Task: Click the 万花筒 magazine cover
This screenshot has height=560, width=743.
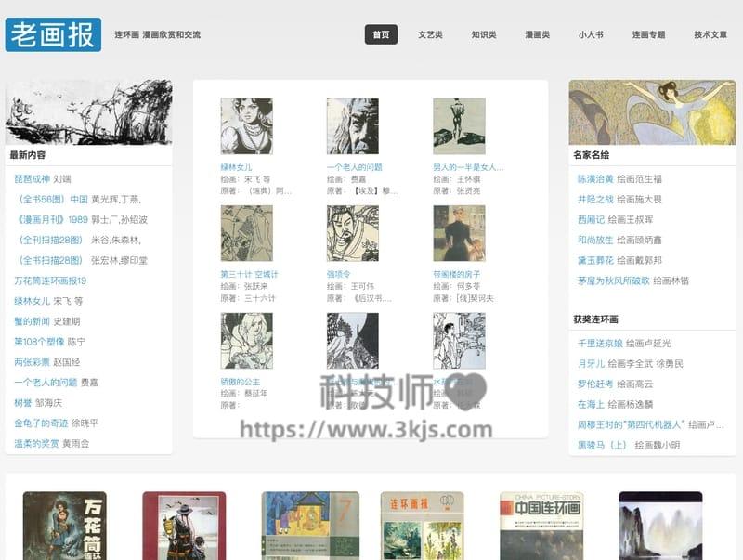Action: coord(65,526)
